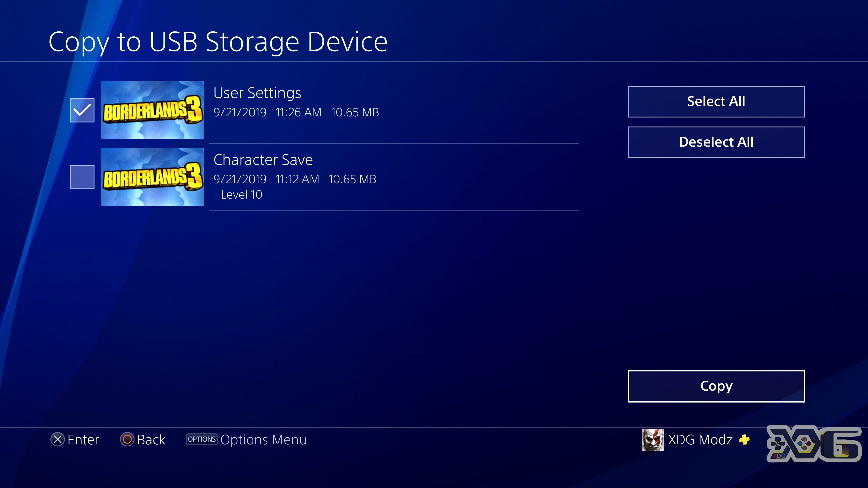
Task: Click the Deselect All button
Action: point(716,142)
